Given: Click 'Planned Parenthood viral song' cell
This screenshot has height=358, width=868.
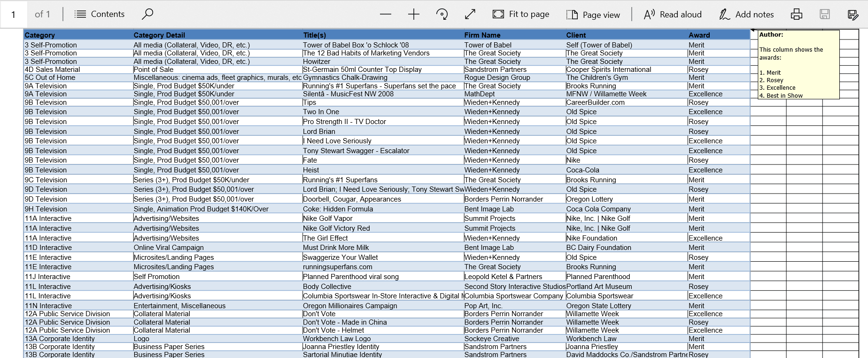Looking at the screenshot, I should 350,277.
